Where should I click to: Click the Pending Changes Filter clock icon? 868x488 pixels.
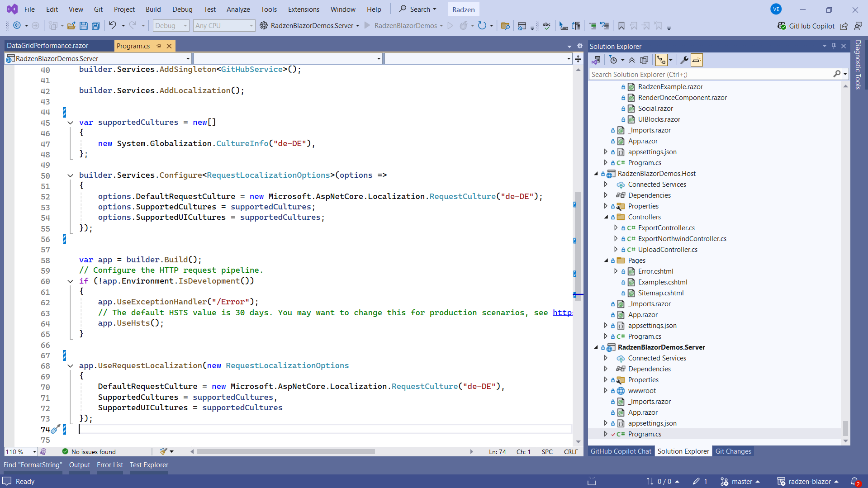613,60
